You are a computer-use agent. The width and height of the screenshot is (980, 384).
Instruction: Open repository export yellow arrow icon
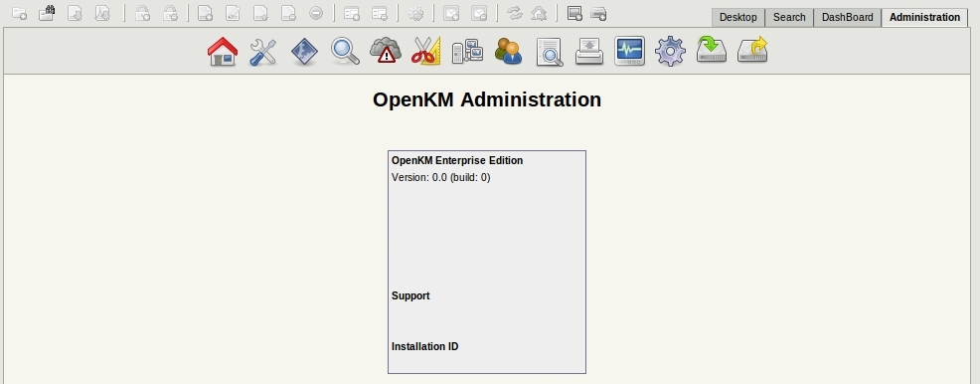pos(752,50)
